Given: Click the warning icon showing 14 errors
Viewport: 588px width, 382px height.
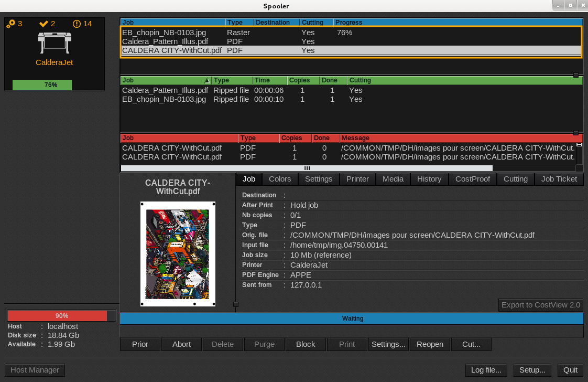Looking at the screenshot, I should point(77,24).
